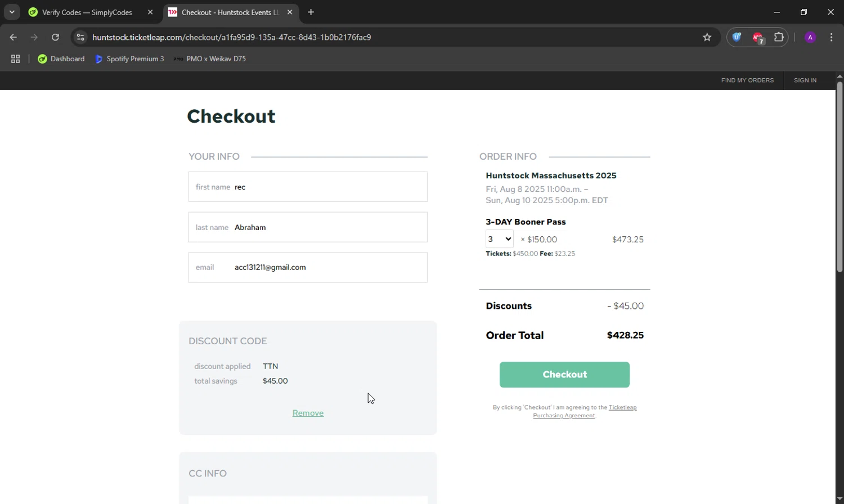Image resolution: width=844 pixels, height=504 pixels.
Task: Open the Extensions puzzle menu
Action: [x=779, y=37]
